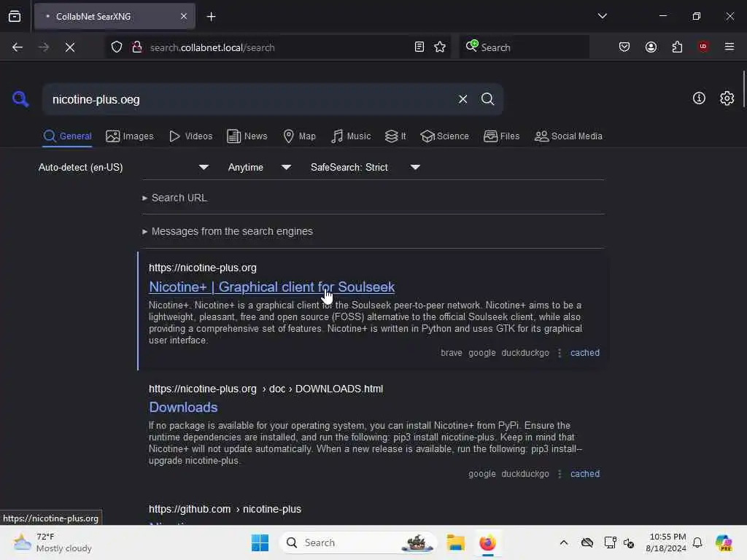Open weather widget 72°F
747x560 pixels.
pos(53,542)
